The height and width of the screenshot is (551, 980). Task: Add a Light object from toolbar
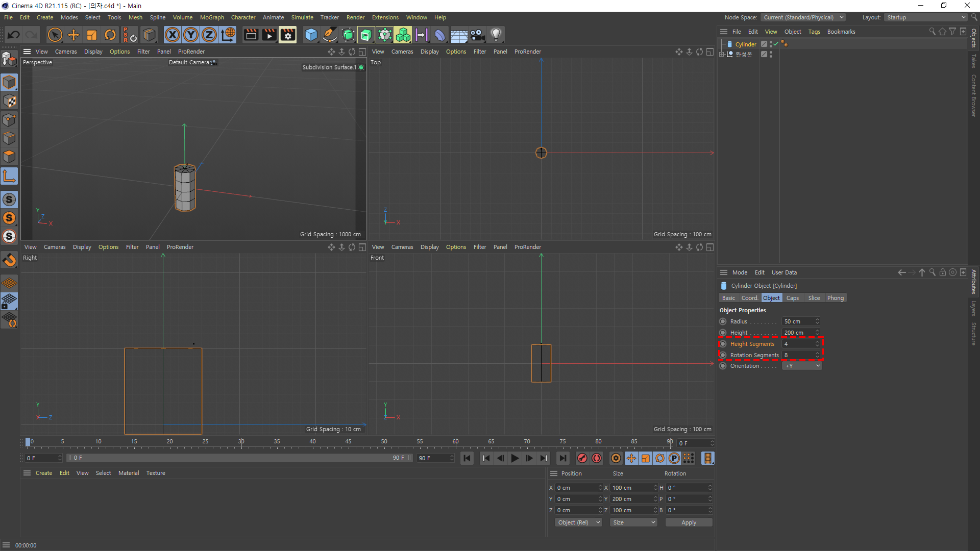496,35
